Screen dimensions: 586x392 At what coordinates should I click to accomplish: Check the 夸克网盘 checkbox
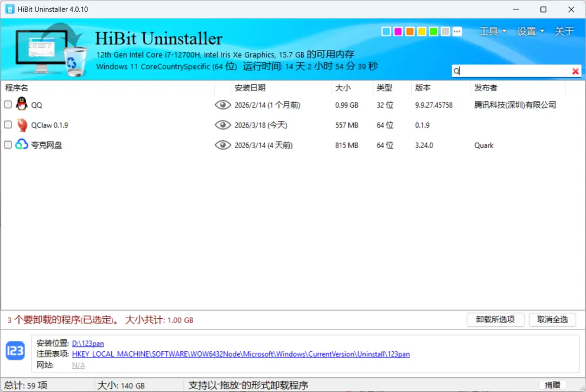pyautogui.click(x=8, y=144)
